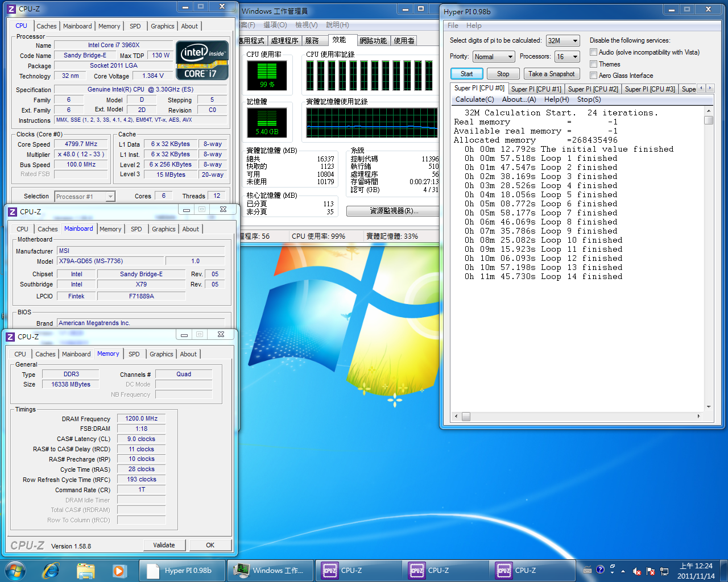The height and width of the screenshot is (582, 728).
Task: Open the Priority Normal dropdown
Action: click(494, 56)
